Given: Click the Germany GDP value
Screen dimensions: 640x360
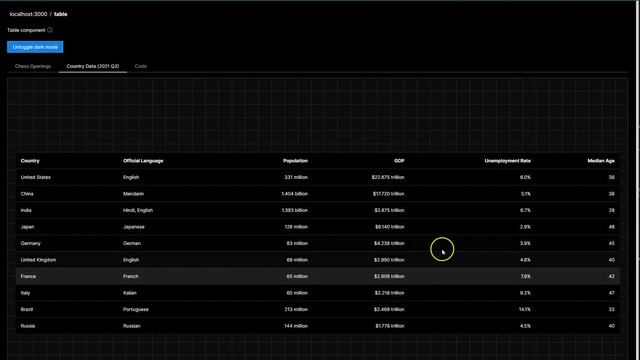Looking at the screenshot, I should pos(389,243).
